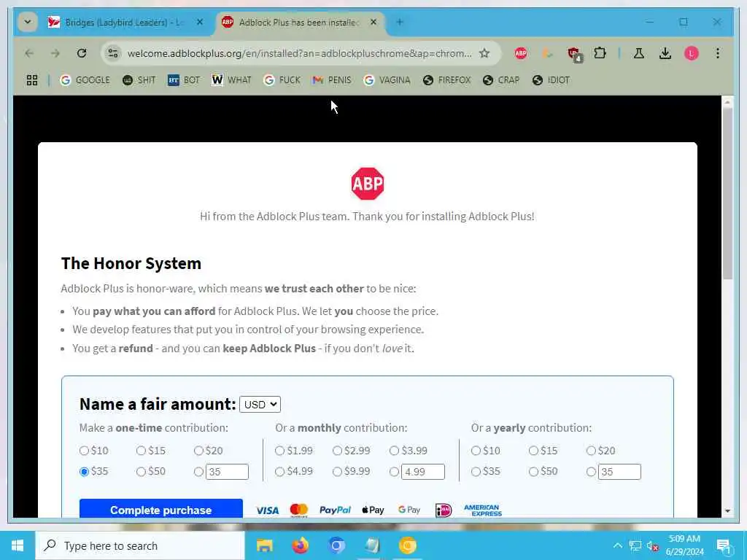
Task: Select monthly custom amount radio
Action: 394,472
